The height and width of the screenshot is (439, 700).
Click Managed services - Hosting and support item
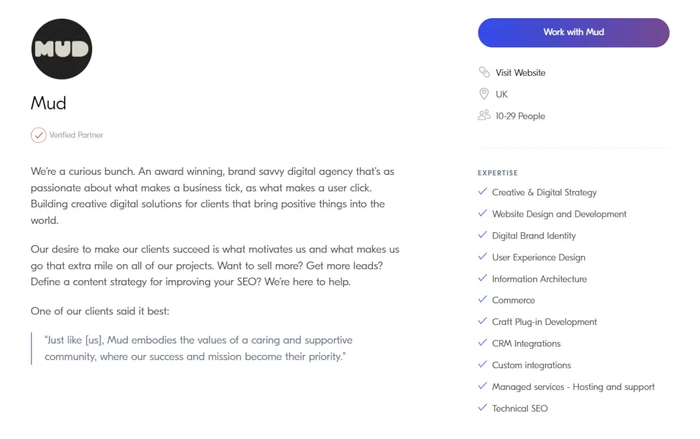tap(573, 386)
